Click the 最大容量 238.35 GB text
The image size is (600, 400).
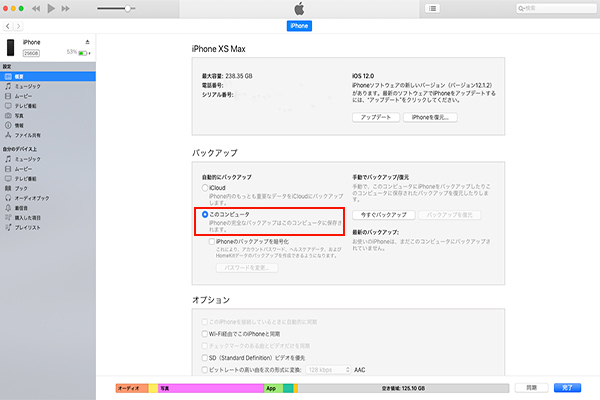[227, 76]
